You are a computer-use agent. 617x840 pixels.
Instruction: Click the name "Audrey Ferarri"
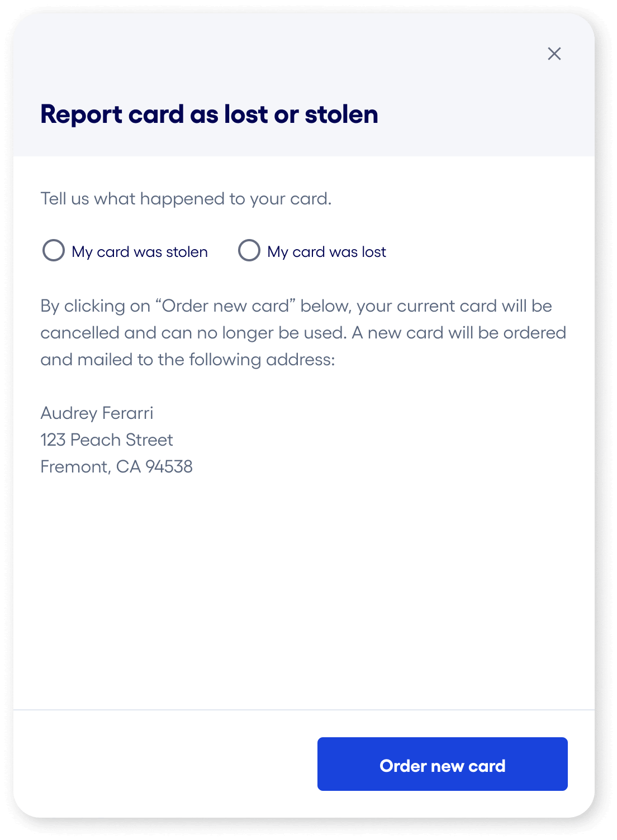click(x=98, y=412)
